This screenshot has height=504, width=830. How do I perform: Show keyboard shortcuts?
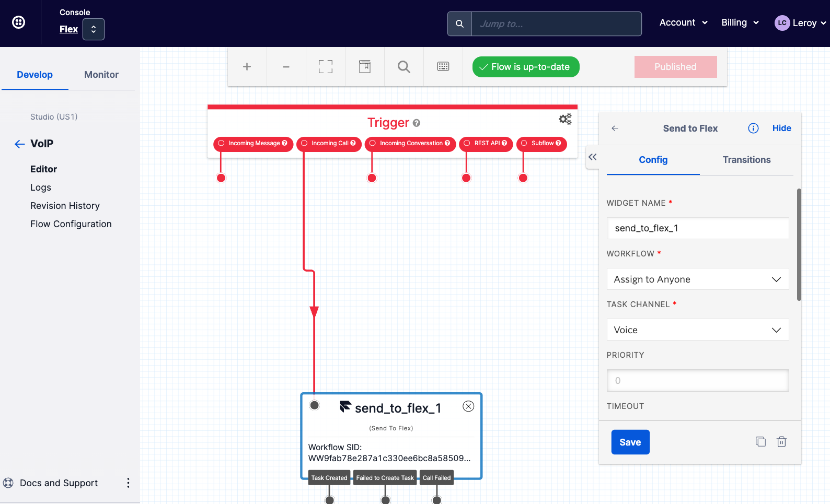click(443, 67)
